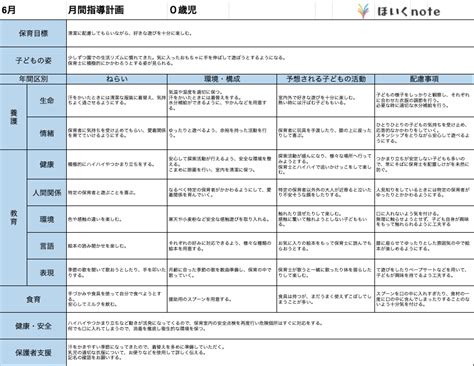This screenshot has width=474, height=366.
Task: Click the 食育 row header
Action: 33,299
